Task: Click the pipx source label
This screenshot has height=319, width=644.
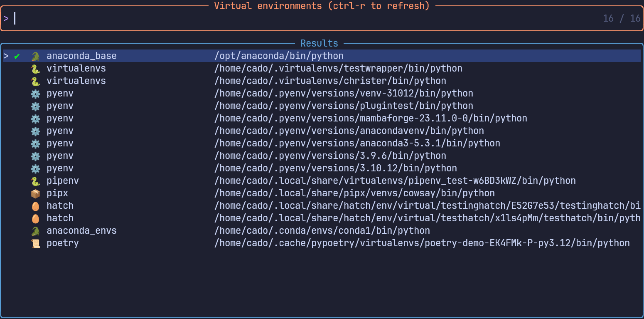Action: pos(57,193)
